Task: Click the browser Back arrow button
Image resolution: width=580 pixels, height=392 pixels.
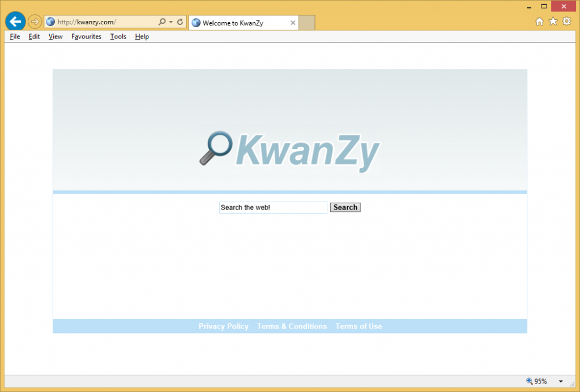Action: coord(15,22)
